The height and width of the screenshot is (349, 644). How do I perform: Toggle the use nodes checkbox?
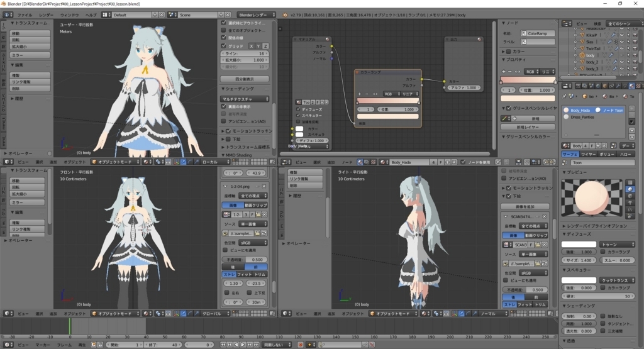click(464, 162)
